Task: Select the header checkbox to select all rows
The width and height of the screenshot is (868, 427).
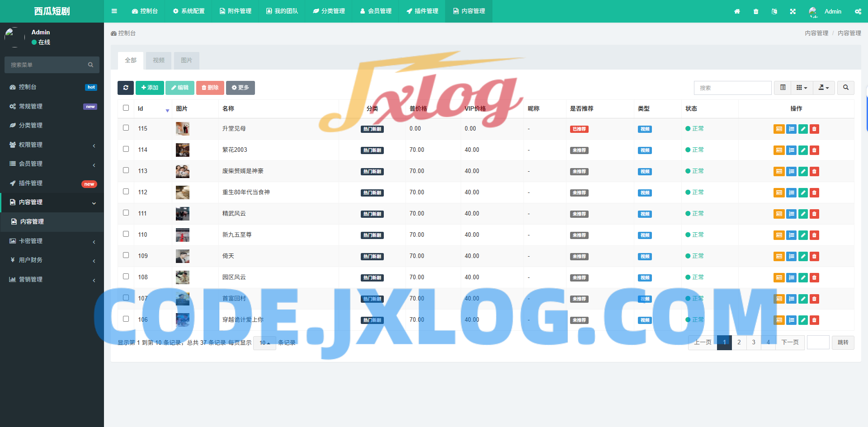Action: [x=126, y=108]
